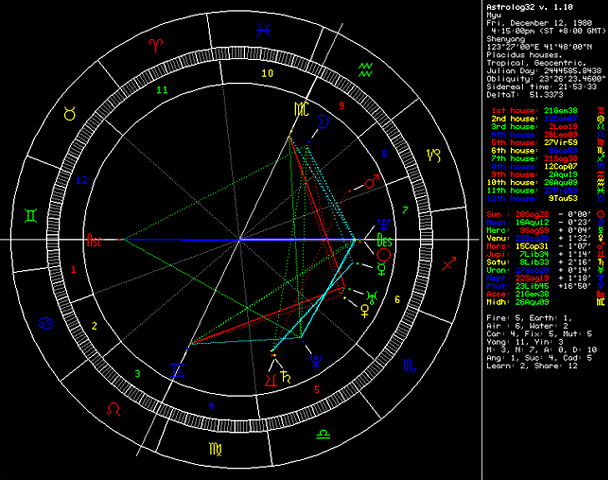Select the Aquarius zodiac glyph
The width and height of the screenshot is (608, 480).
pyautogui.click(x=365, y=70)
